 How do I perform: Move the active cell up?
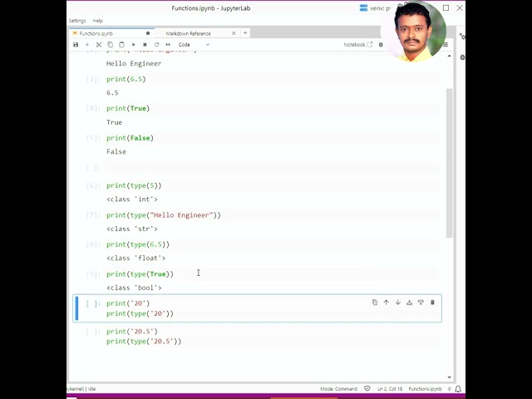click(x=386, y=303)
